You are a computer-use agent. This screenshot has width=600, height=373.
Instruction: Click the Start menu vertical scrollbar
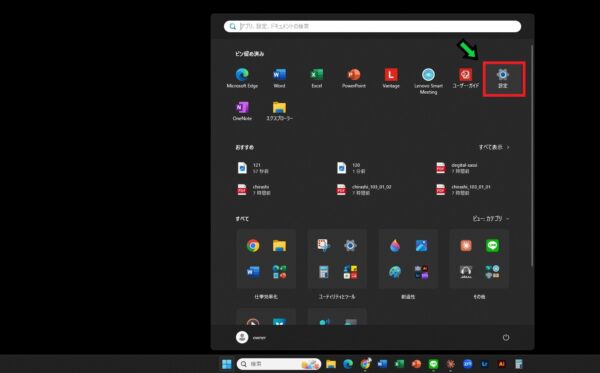[x=532, y=156]
